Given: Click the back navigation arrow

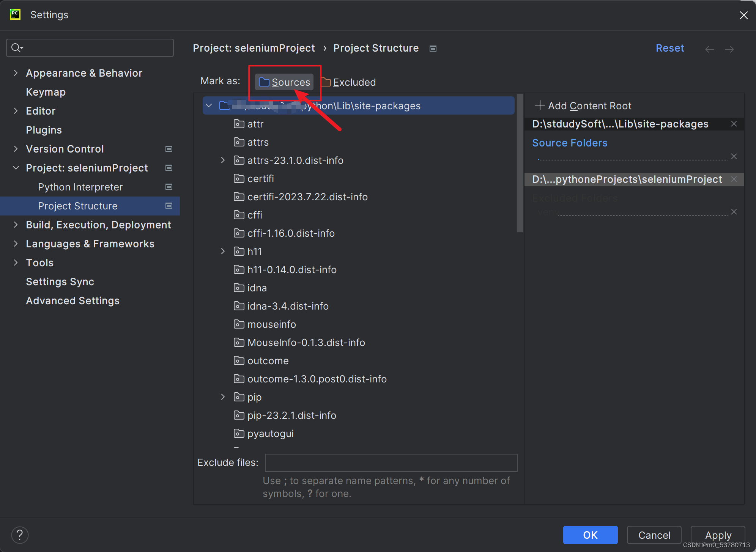Looking at the screenshot, I should tap(709, 49).
